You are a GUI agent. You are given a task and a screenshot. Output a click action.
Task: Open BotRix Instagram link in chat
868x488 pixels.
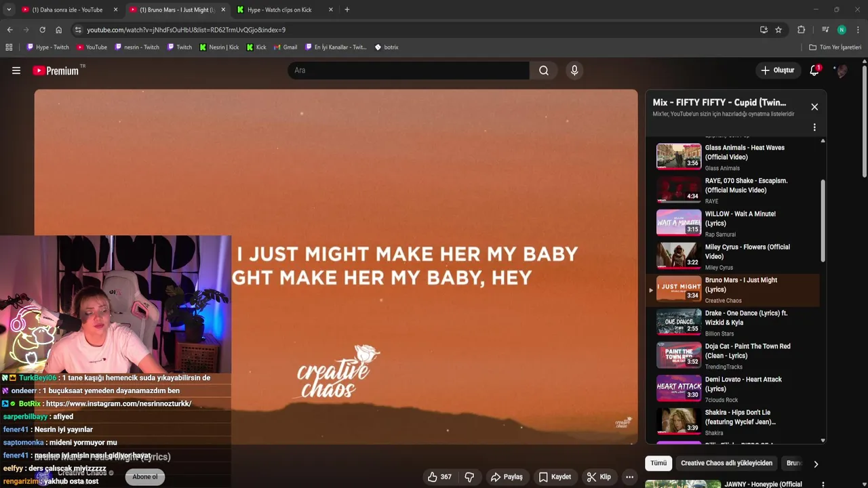point(119,404)
